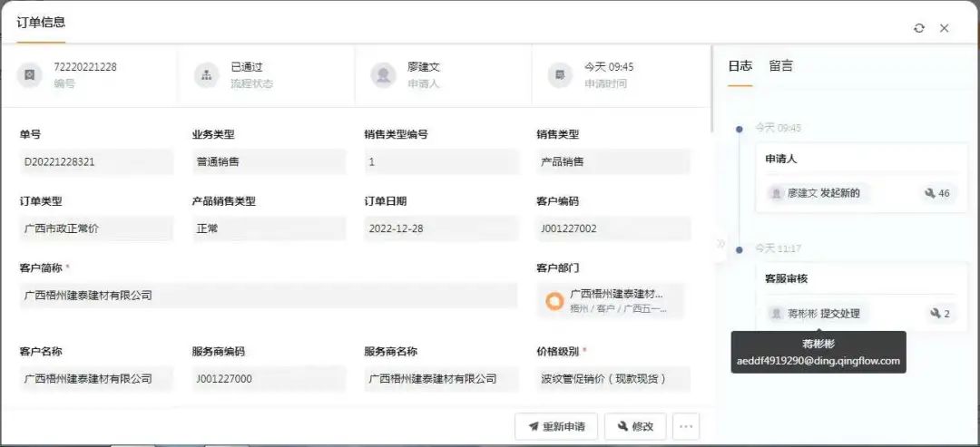Click 蒋彬彬's avatar in the 客服审核 log entry
Viewport: 980px width, 447px height.
(776, 314)
